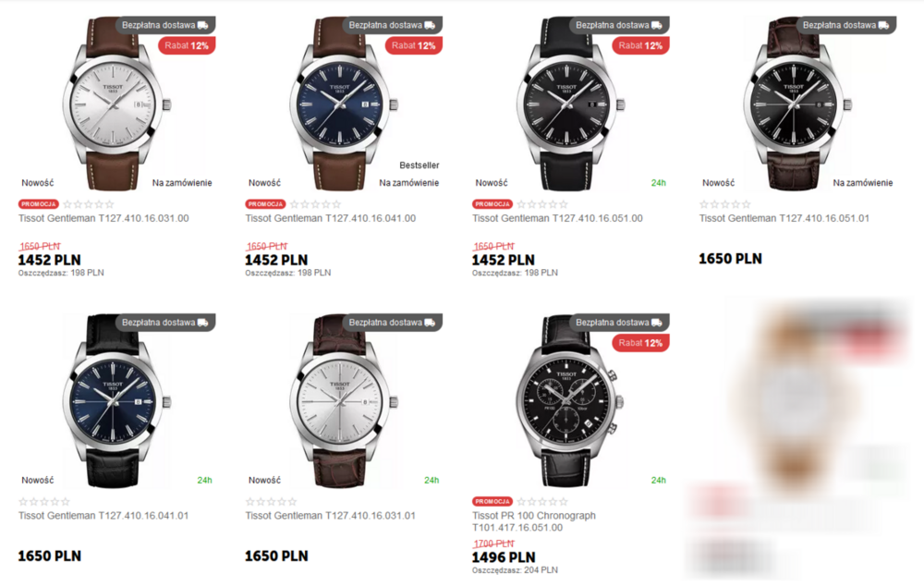Open the Tissot Gentleman T127.410.16.031.01 title link
Screen dimensions: 924x587
pyautogui.click(x=330, y=516)
